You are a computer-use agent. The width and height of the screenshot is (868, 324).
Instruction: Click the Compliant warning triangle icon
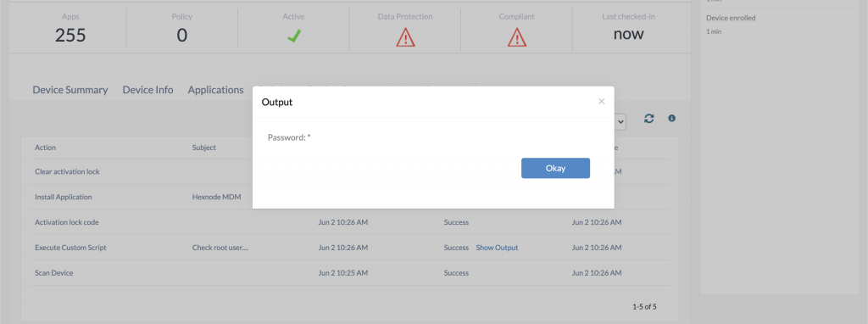516,37
